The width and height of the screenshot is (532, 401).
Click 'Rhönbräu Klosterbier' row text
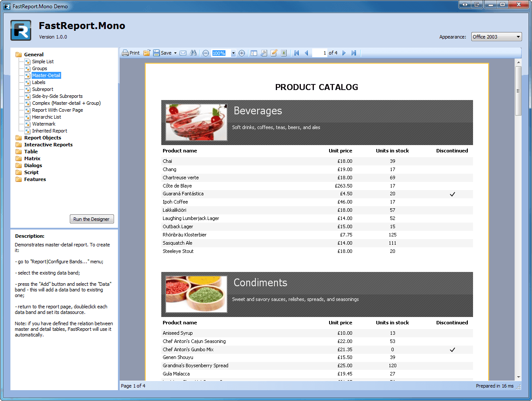(185, 235)
